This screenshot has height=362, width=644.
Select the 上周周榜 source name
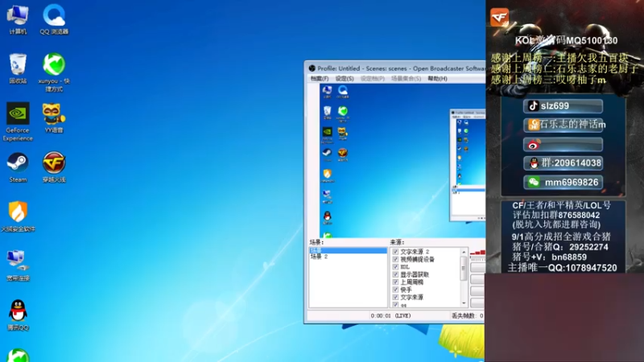[411, 282]
